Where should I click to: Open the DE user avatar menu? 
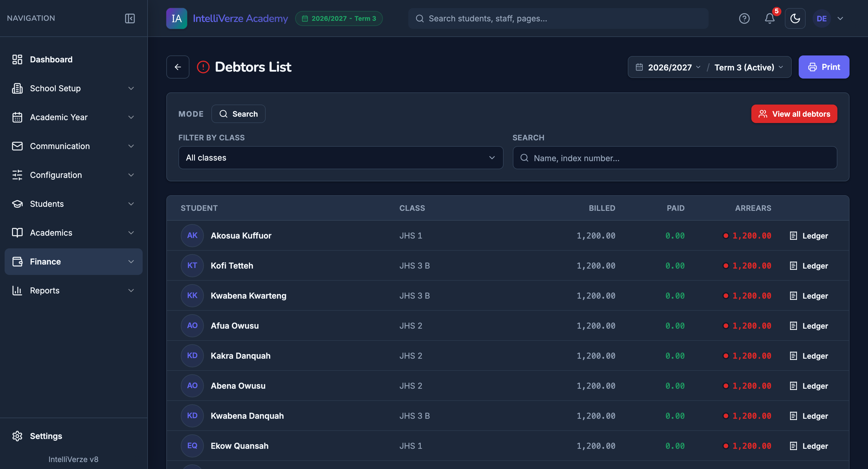click(822, 18)
